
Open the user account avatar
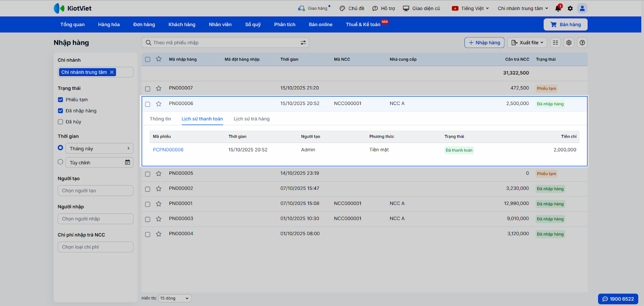click(x=582, y=8)
